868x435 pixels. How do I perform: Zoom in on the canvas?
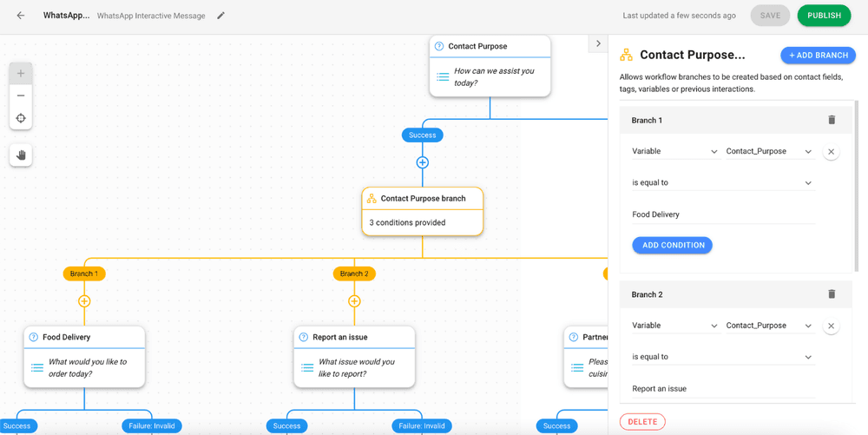tap(21, 73)
